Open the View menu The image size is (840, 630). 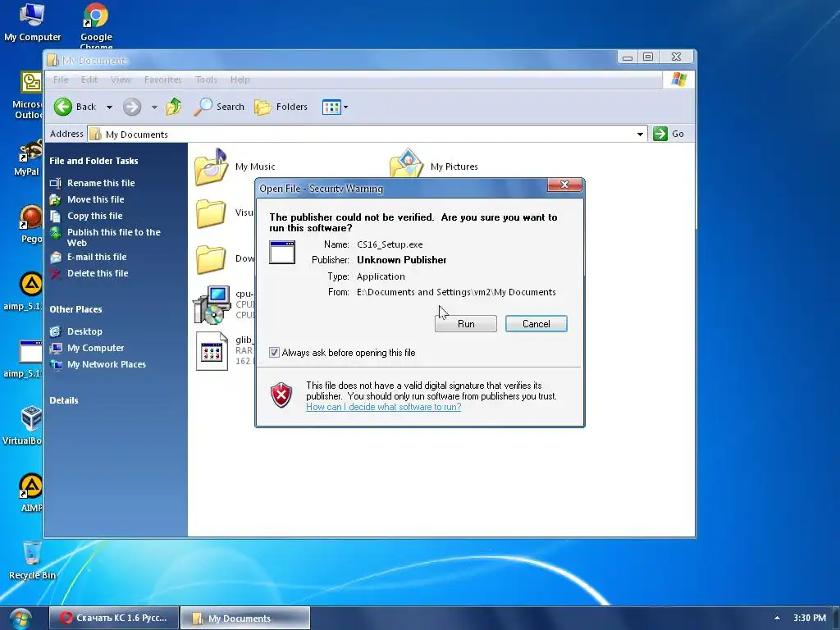tap(121, 80)
